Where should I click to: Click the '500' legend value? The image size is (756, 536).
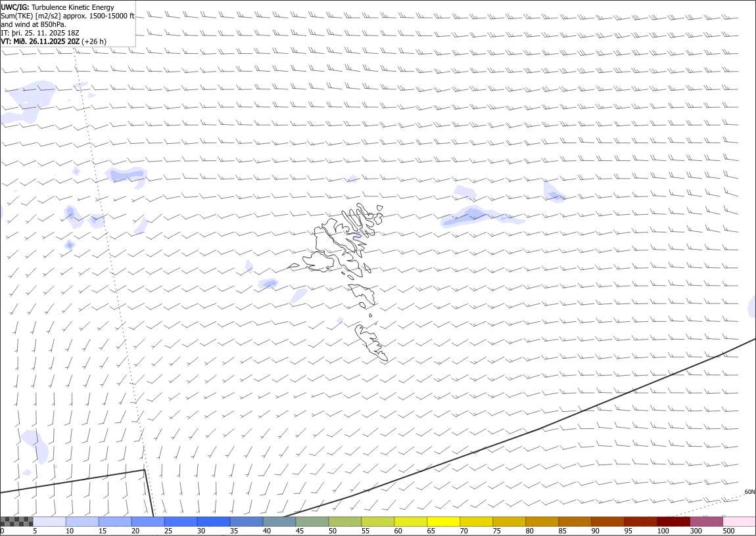point(728,531)
